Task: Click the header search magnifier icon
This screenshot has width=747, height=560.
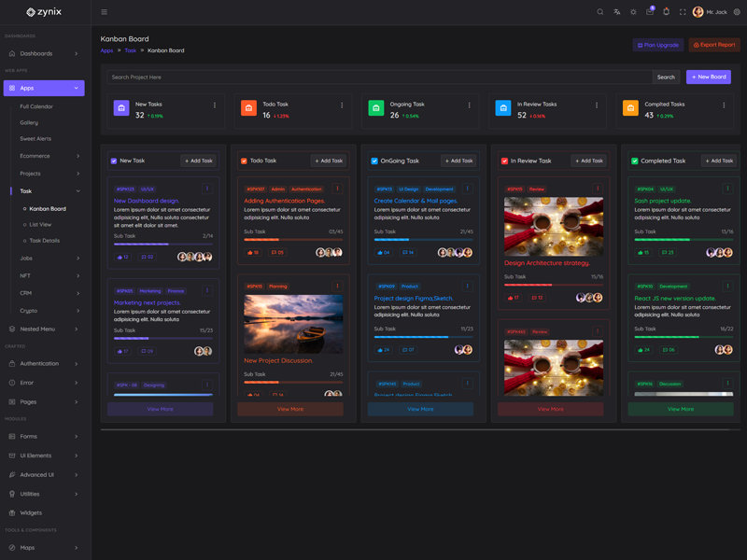Action: [600, 12]
